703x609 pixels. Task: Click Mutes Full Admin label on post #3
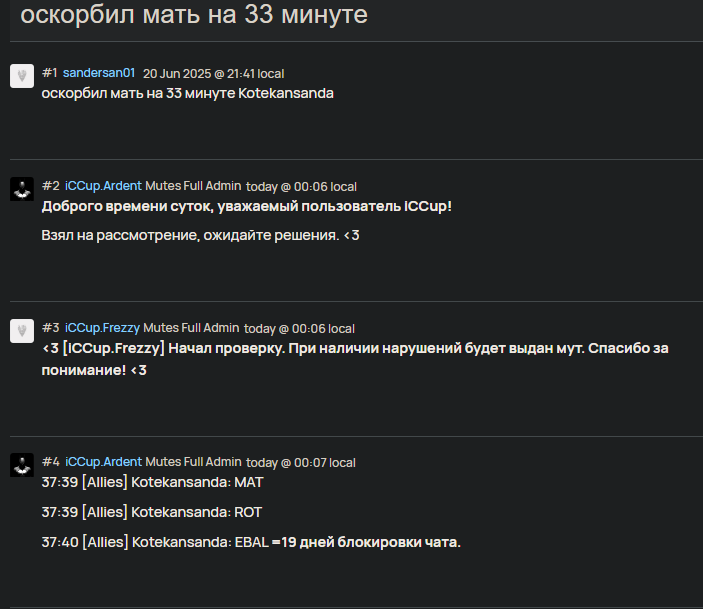tap(191, 328)
